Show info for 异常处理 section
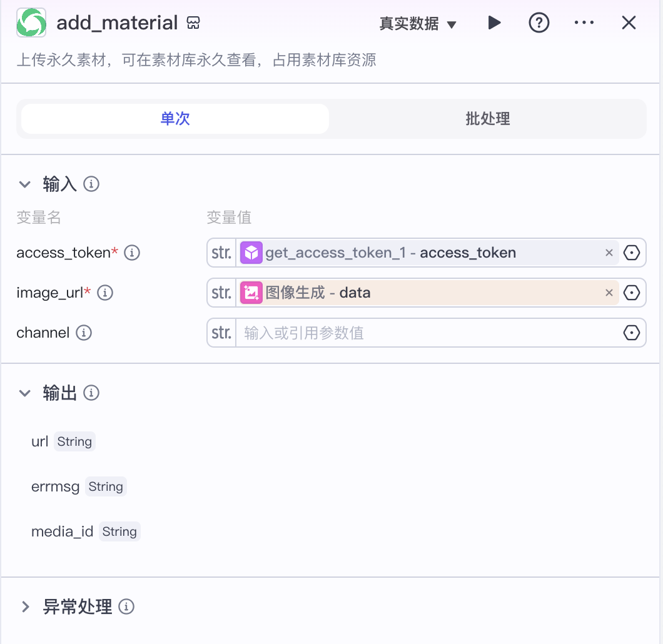Viewport: 663px width, 644px height. coord(126,607)
